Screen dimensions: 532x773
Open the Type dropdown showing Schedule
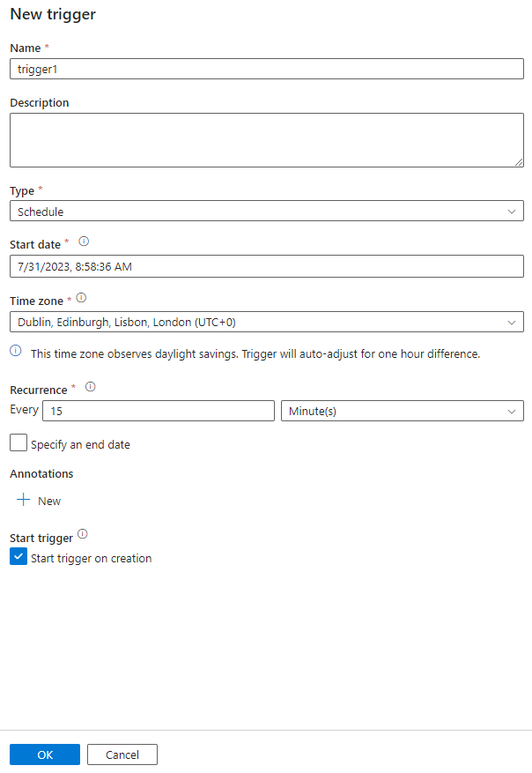264,211
